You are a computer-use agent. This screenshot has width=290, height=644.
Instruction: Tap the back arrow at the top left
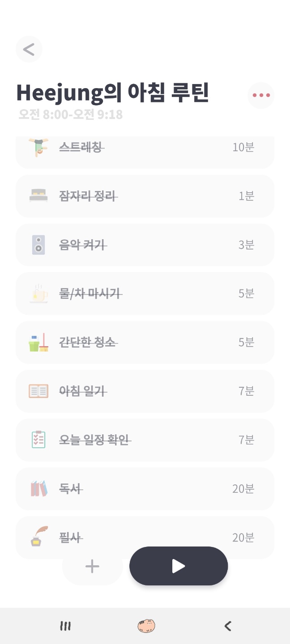tap(29, 49)
